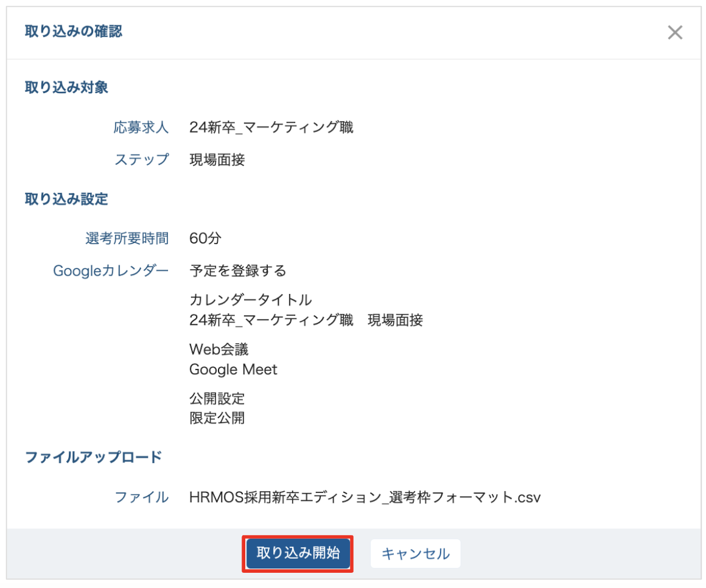Screen dimensions: 706x588
Task: Click the 予定を登録する text
Action: 237,271
